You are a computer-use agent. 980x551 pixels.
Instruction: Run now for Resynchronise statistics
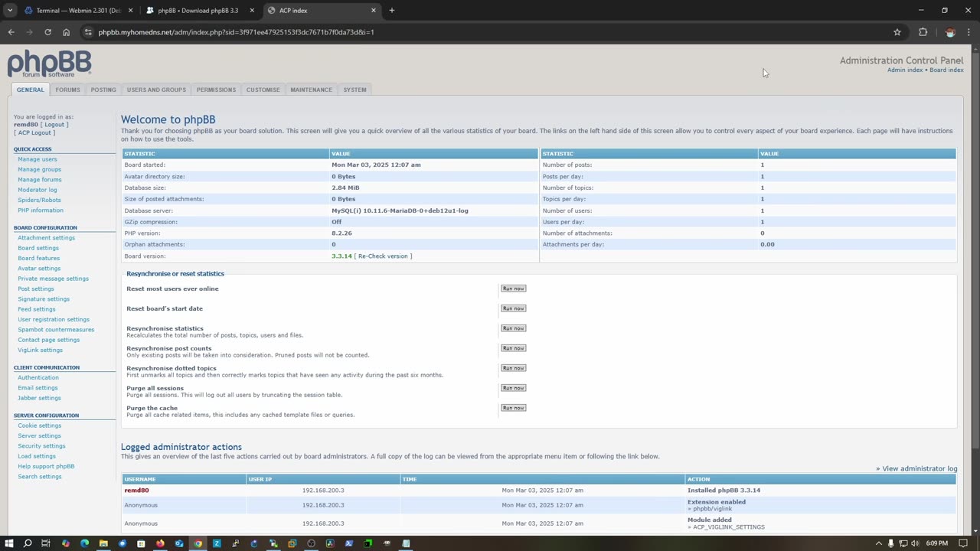[513, 328]
